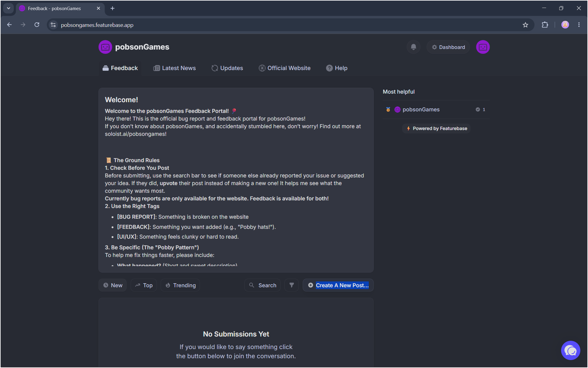Switch to the Feedback tab
Image resolution: width=588 pixels, height=368 pixels.
[x=120, y=68]
